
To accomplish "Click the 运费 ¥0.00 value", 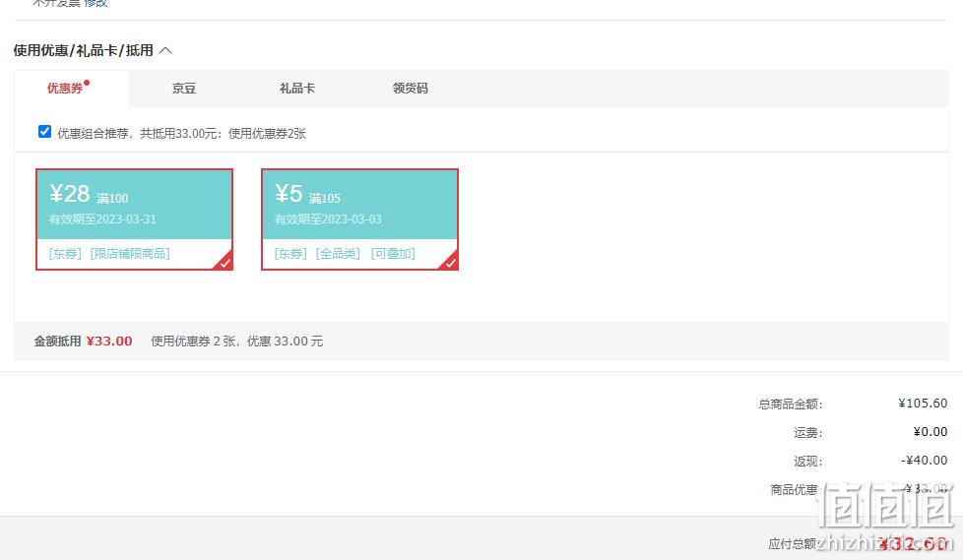I will pyautogui.click(x=930, y=432).
